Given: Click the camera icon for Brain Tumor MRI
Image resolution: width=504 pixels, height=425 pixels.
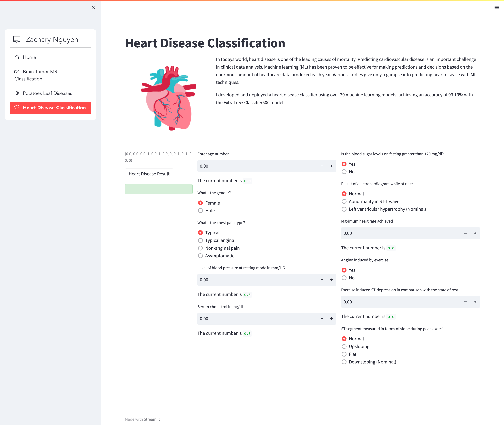Looking at the screenshot, I should (17, 72).
